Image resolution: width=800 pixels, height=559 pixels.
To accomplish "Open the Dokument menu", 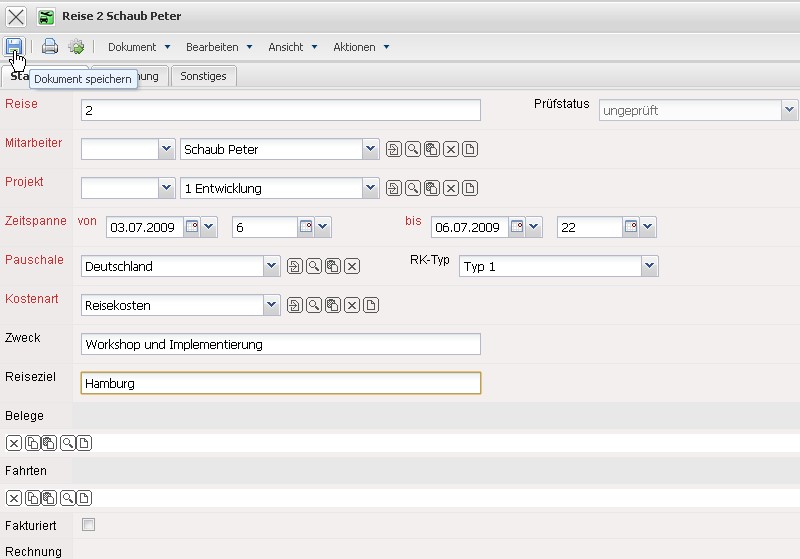I will 138,47.
